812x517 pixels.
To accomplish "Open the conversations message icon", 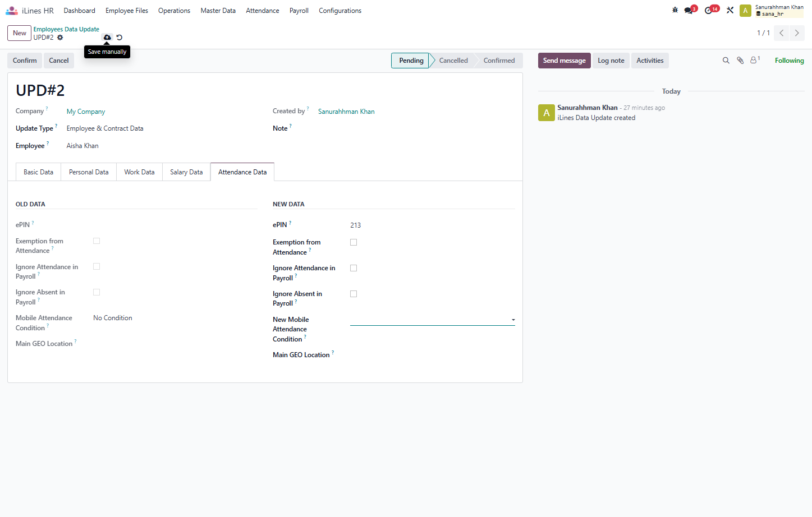I will tap(690, 10).
